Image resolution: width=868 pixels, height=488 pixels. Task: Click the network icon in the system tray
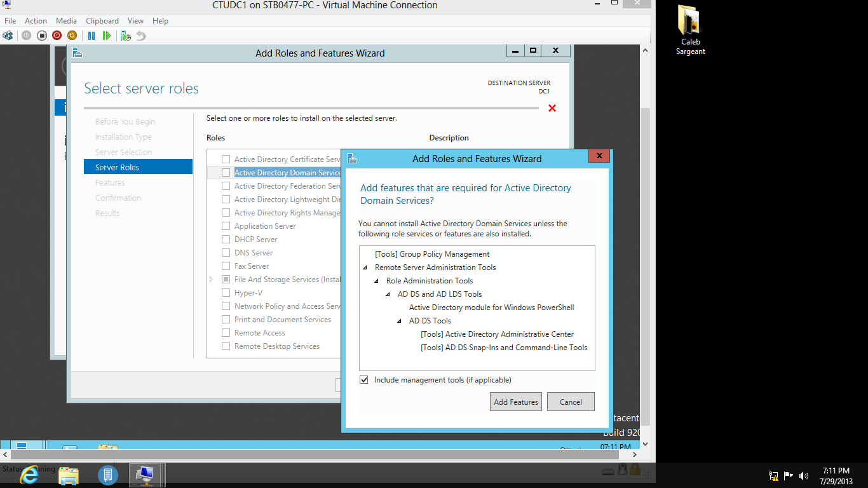(773, 475)
